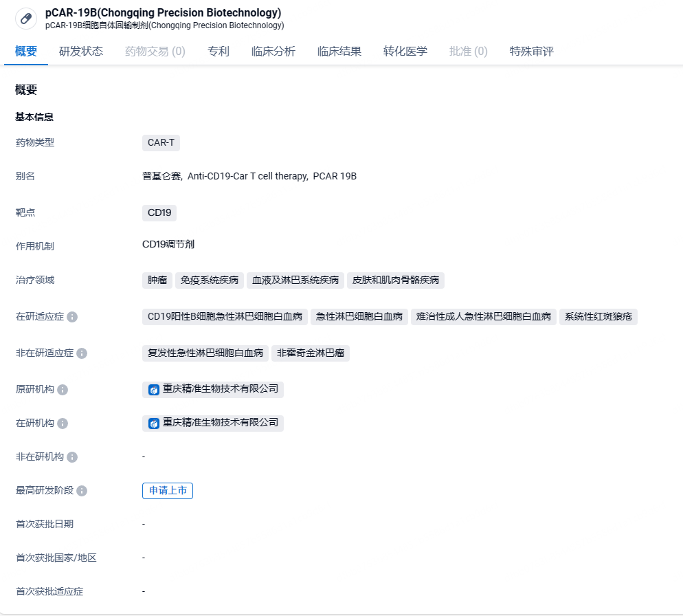
Task: Open the 血液及淋巴系统疾病 tag
Action: point(295,280)
